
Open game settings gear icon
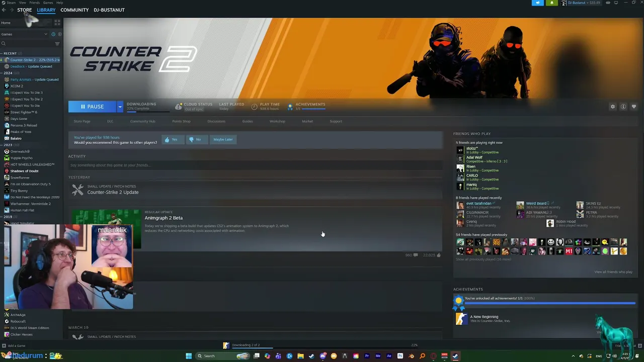[x=612, y=107]
